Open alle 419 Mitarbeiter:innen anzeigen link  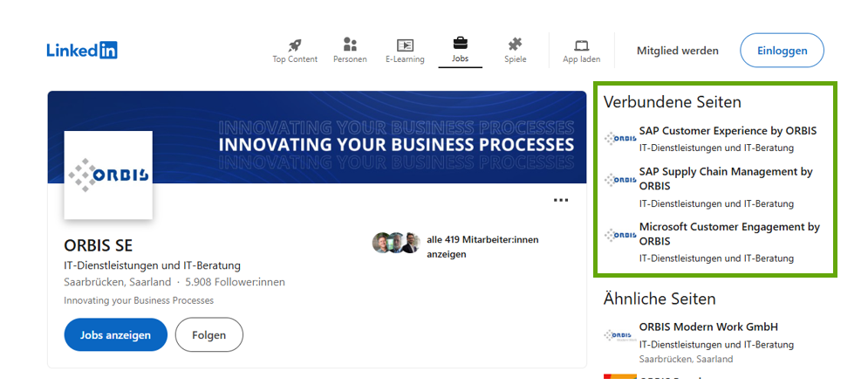click(x=482, y=247)
